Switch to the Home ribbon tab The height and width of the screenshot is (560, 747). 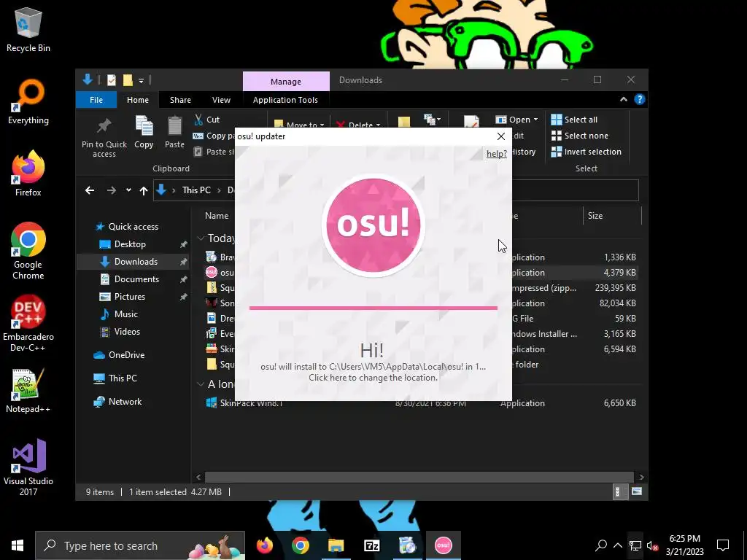[x=138, y=99]
